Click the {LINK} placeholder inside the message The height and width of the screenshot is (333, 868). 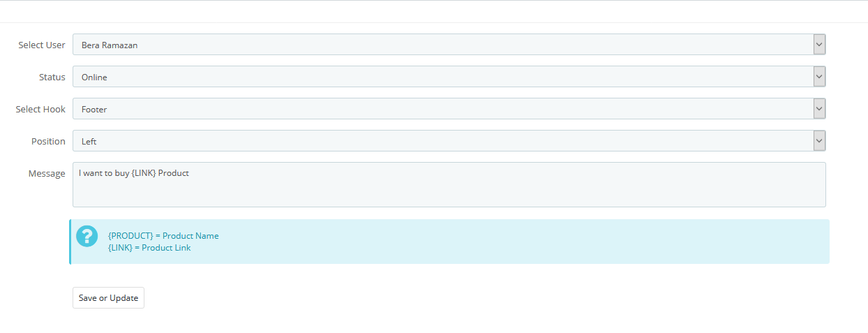144,173
